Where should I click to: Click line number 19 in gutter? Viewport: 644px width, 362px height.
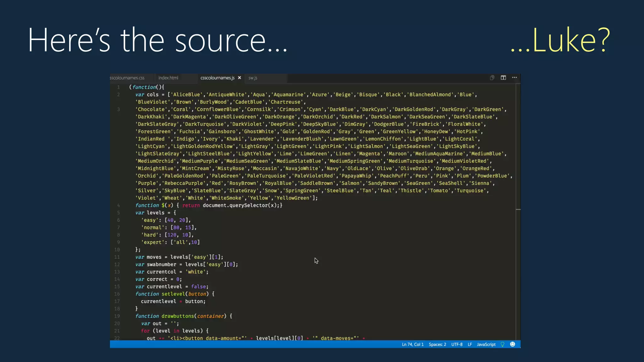tap(117, 316)
